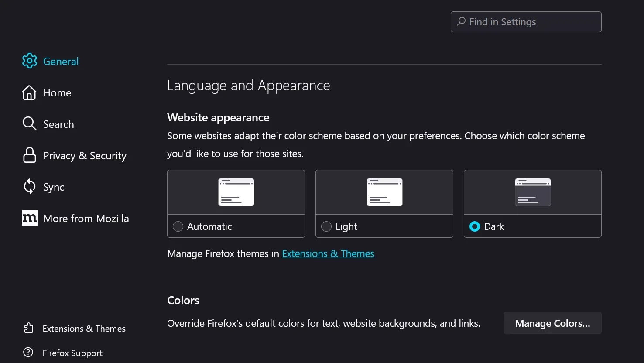This screenshot has width=644, height=363.
Task: Select the Dark radio button
Action: [475, 226]
